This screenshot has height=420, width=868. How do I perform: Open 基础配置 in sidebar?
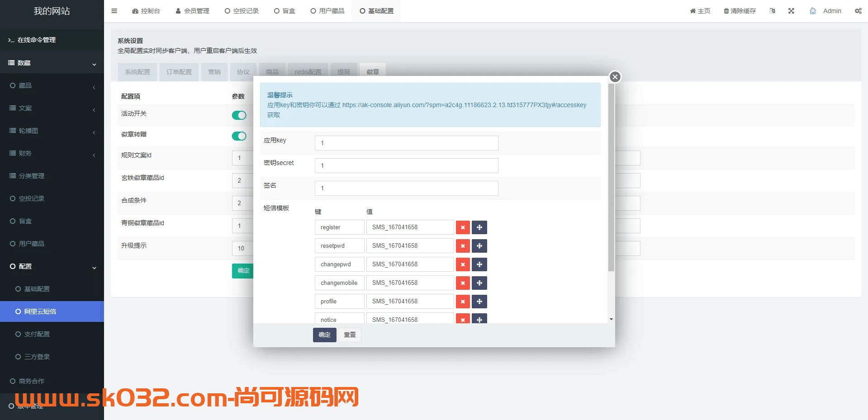point(52,289)
